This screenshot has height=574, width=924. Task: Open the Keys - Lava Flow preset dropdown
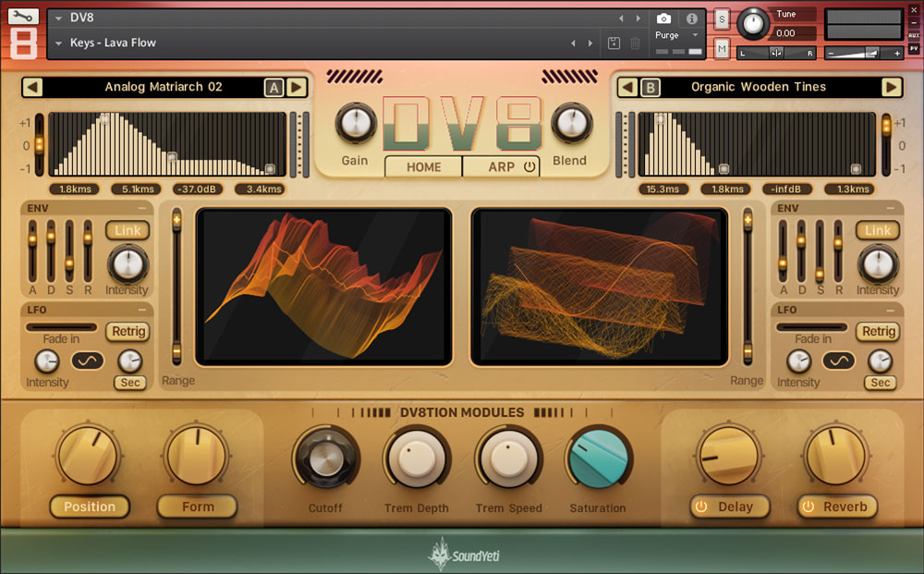coord(58,43)
